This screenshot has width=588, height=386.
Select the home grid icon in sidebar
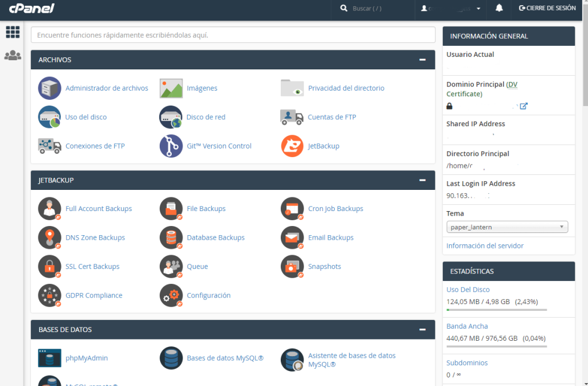tap(12, 32)
